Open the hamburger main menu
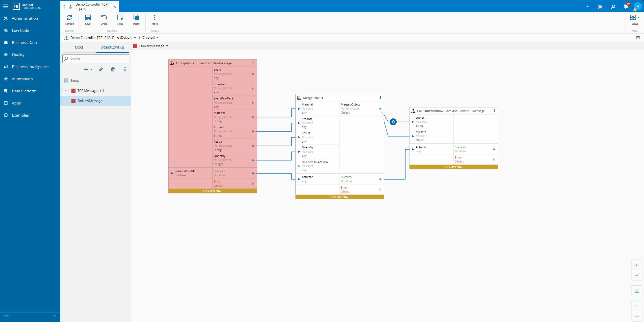Image resolution: width=644 pixels, height=322 pixels. [6, 6]
